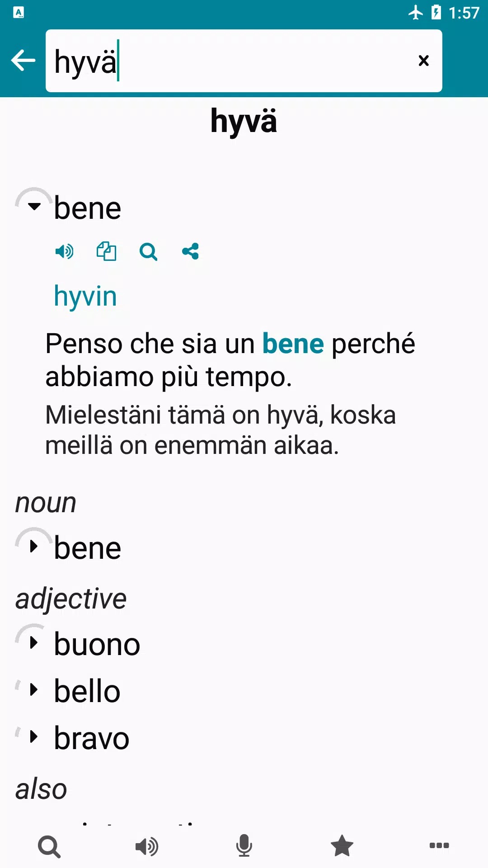Tap the speaker icon in bottom bar
The width and height of the screenshot is (488, 868).
click(x=147, y=846)
